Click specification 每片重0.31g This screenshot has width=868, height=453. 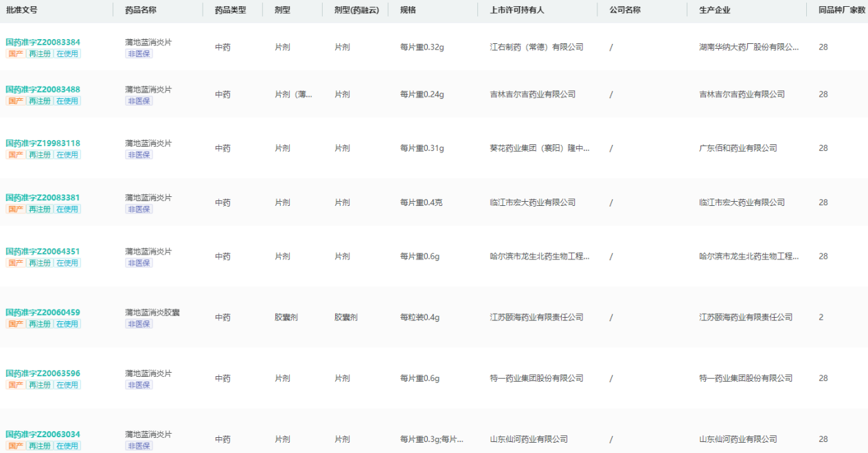pos(422,148)
